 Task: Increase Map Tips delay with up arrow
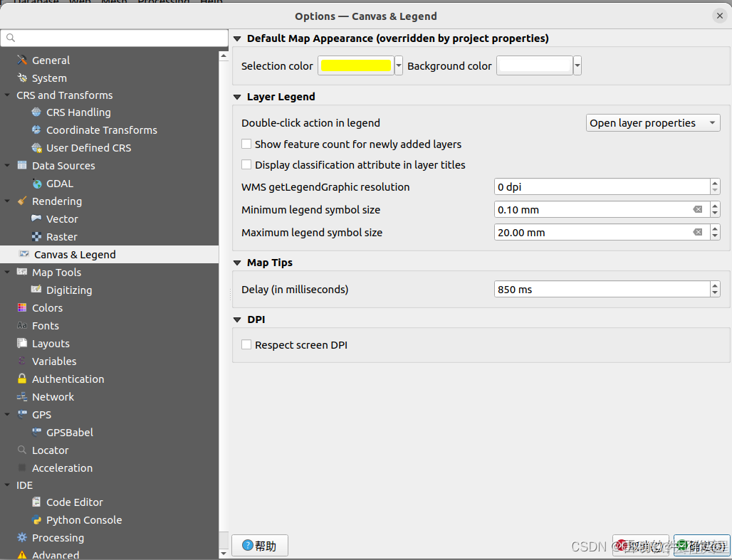715,285
